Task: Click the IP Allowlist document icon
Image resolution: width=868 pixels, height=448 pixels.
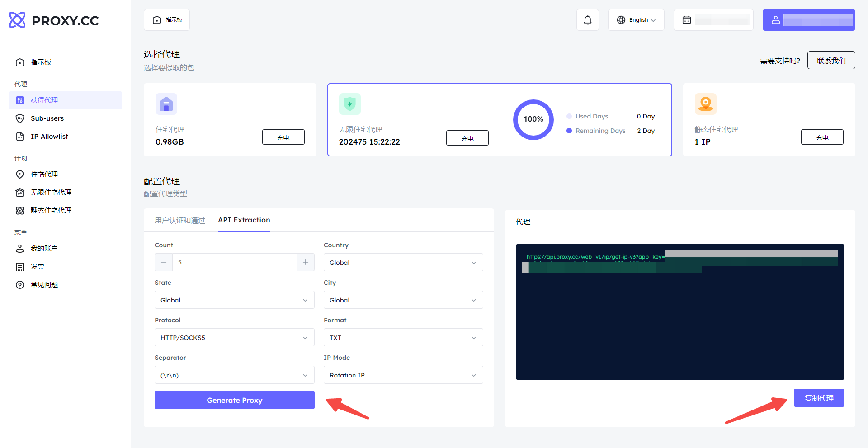Action: 20,137
